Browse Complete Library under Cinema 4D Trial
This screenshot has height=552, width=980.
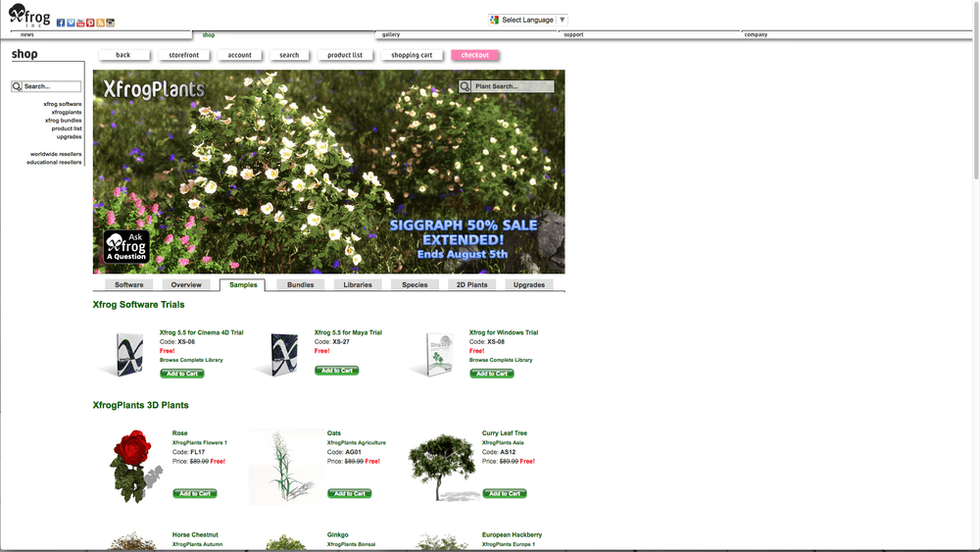(191, 360)
